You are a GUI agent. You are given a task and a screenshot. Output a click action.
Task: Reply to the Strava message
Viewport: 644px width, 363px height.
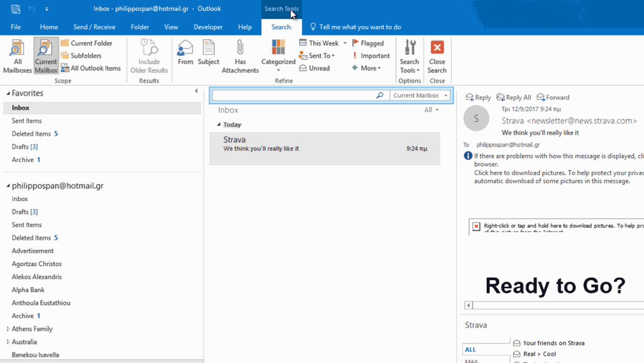(478, 98)
